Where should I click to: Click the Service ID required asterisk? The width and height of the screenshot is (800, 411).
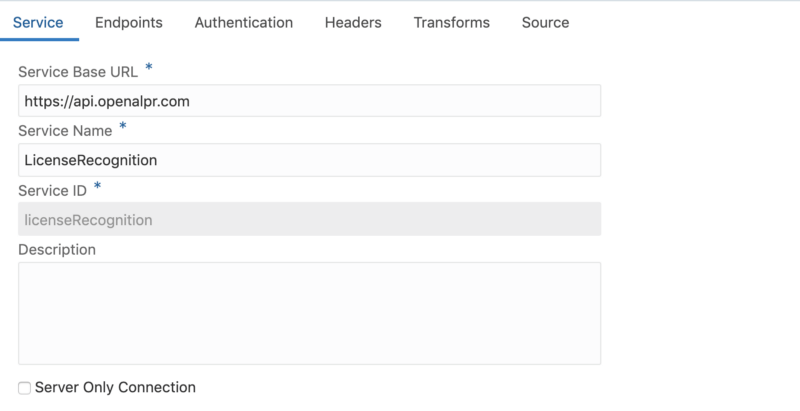[x=98, y=186]
